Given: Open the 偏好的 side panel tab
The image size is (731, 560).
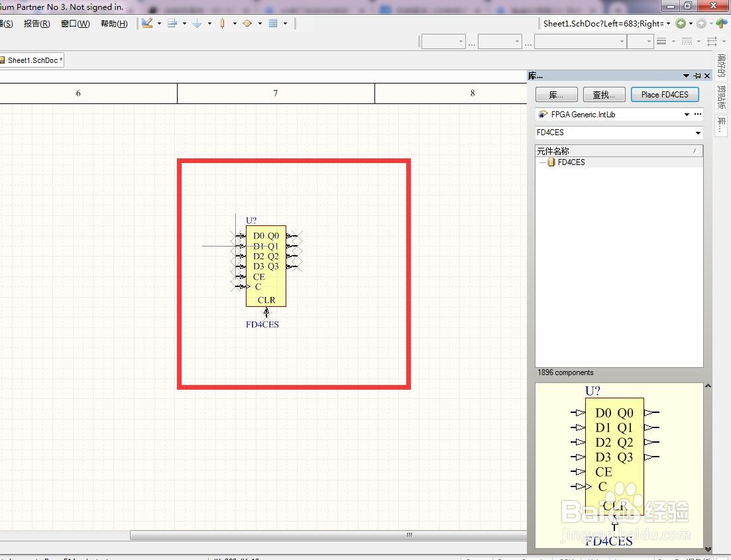Looking at the screenshot, I should [722, 66].
